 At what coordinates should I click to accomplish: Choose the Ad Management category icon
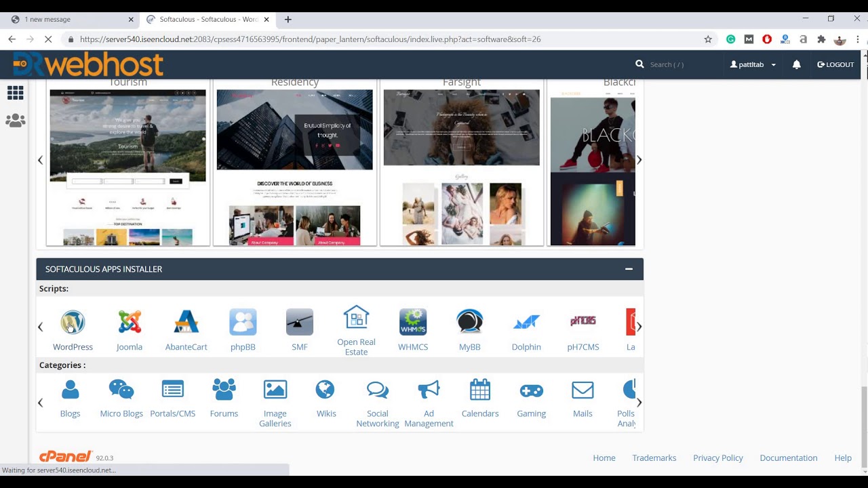(x=429, y=390)
